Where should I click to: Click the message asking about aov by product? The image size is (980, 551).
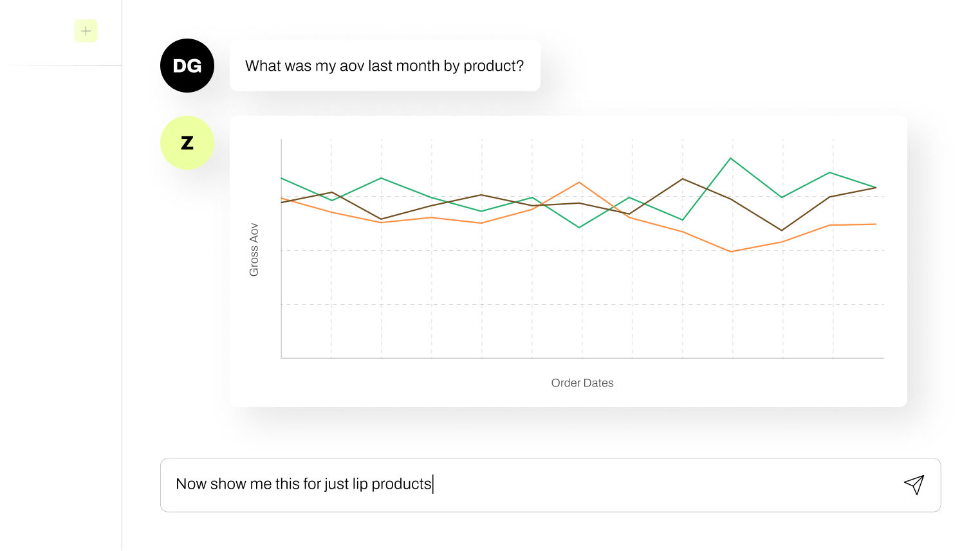pos(385,65)
